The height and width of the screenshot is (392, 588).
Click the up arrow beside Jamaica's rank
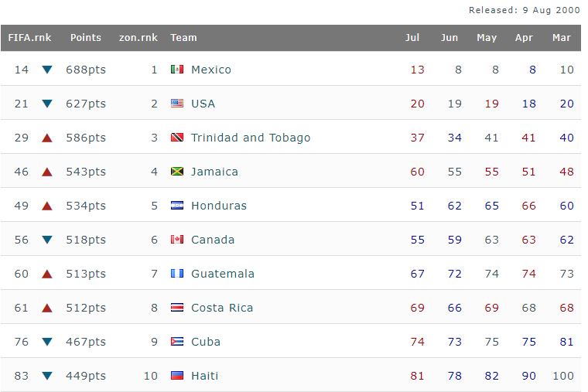(47, 172)
